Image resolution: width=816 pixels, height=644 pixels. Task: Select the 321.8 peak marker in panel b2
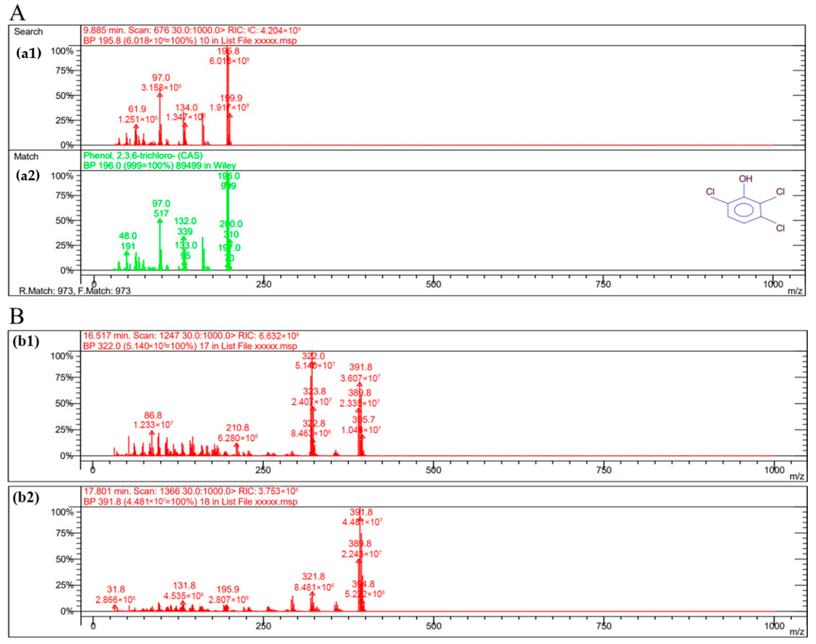tap(312, 594)
